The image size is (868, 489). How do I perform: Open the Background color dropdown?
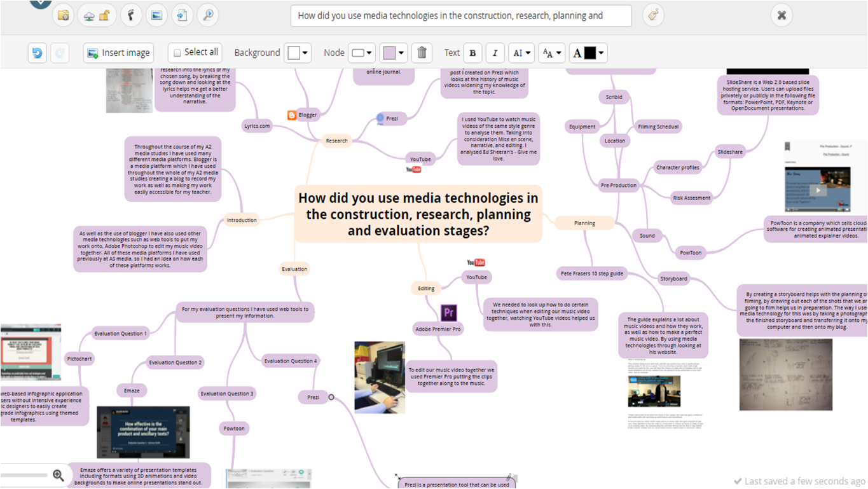click(298, 53)
